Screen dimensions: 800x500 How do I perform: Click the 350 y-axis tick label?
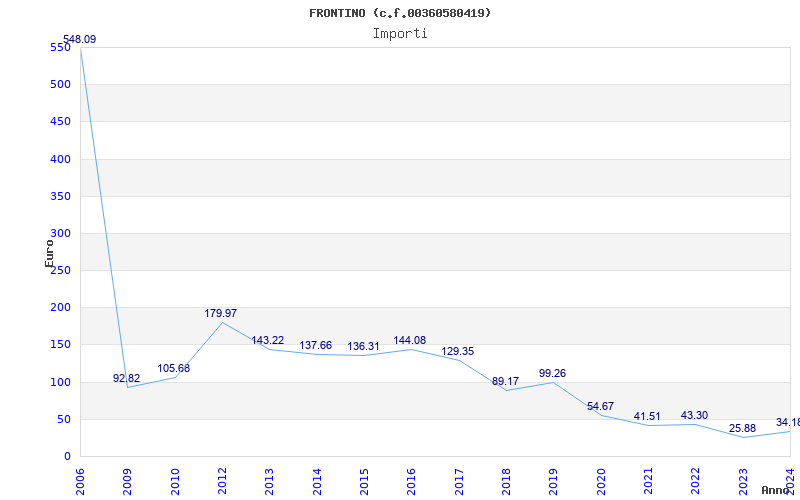coord(60,196)
